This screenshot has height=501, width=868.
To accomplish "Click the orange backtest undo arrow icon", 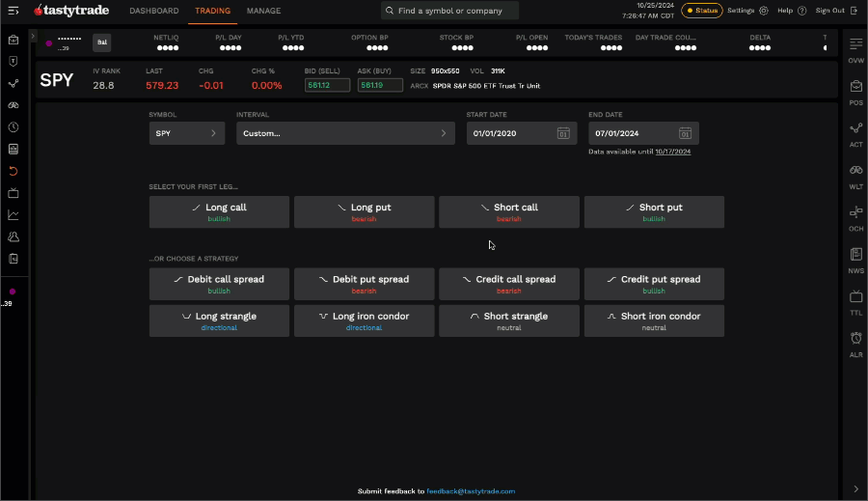I will coord(14,171).
